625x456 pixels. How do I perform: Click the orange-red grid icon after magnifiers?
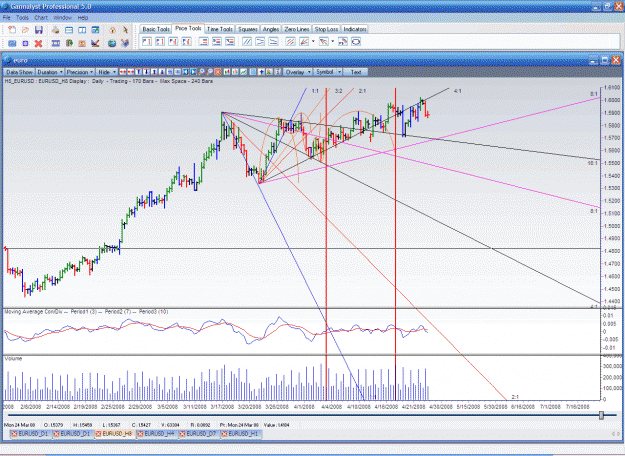click(x=218, y=72)
